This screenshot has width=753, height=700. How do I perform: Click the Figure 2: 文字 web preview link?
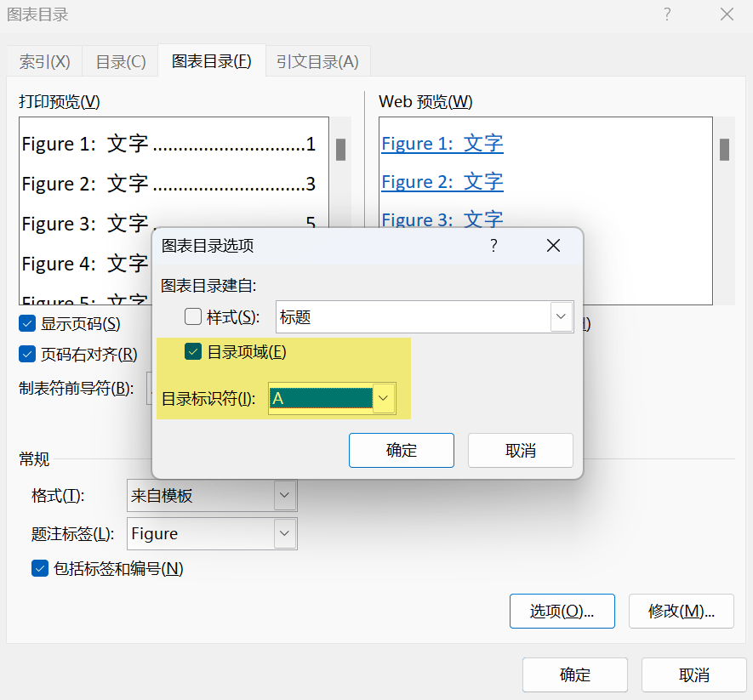click(x=442, y=181)
